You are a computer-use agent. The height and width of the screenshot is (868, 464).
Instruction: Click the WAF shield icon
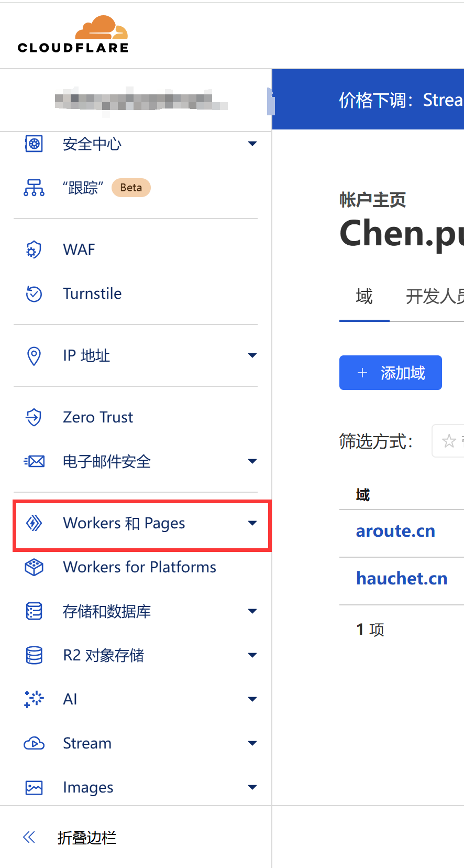[34, 249]
